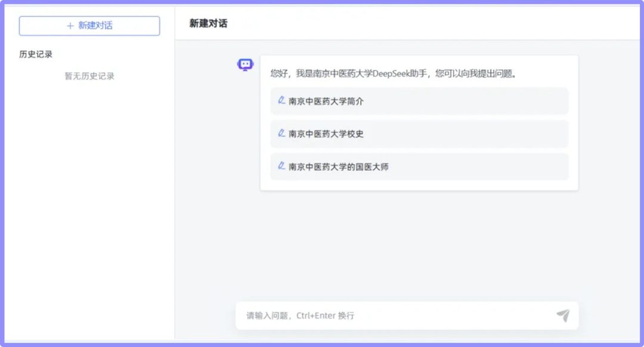Click the word DeepSeek in the greeting
The width and height of the screenshot is (644, 347).
394,74
